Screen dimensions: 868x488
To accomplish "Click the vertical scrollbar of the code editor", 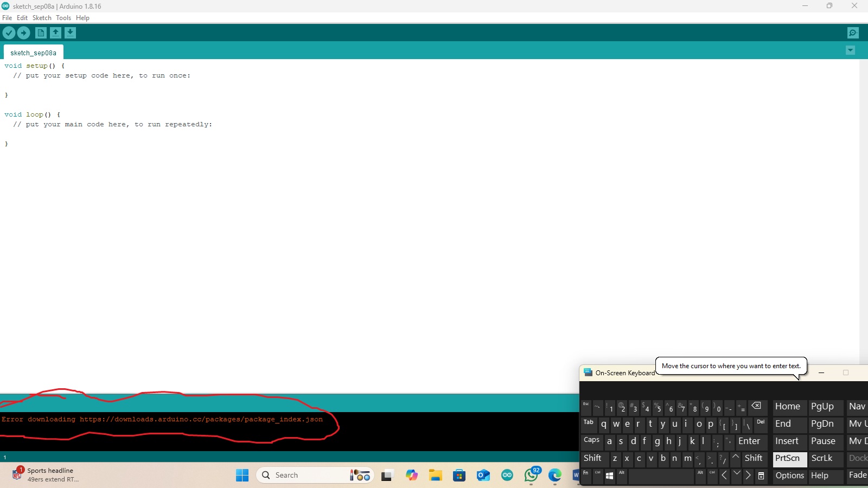I will coord(863,225).
